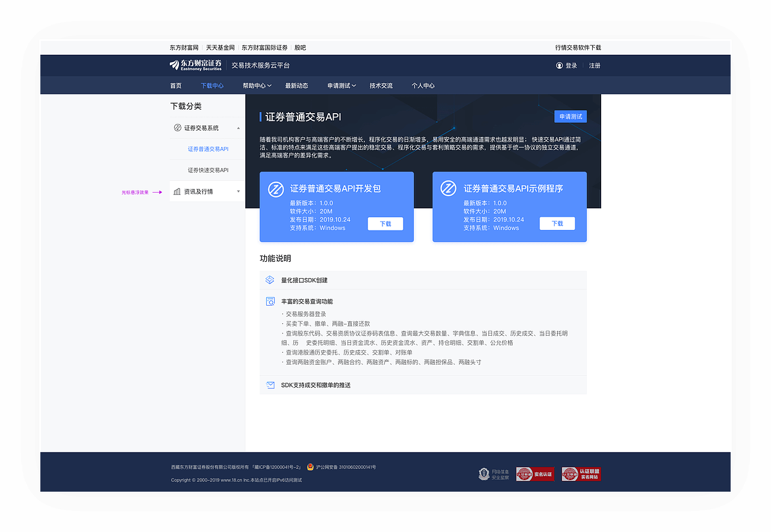The image size is (771, 532).
Task: Click the 证券普通交易API示例程序 card circle icon
Action: 448,187
